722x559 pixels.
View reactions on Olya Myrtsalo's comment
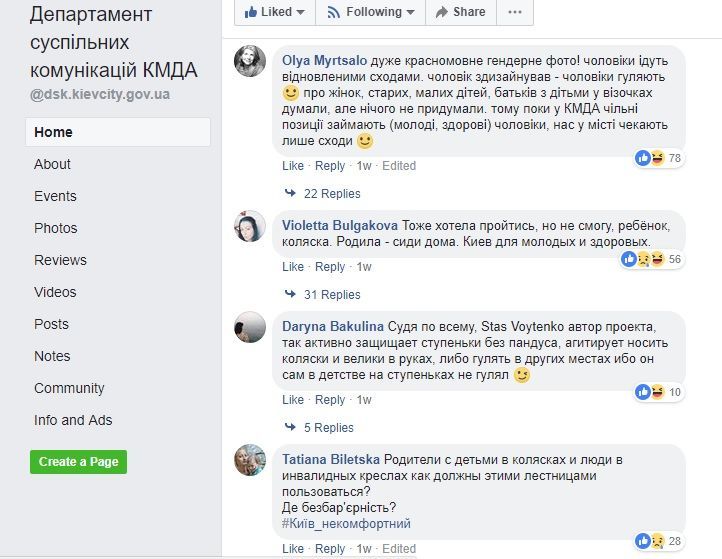click(658, 158)
